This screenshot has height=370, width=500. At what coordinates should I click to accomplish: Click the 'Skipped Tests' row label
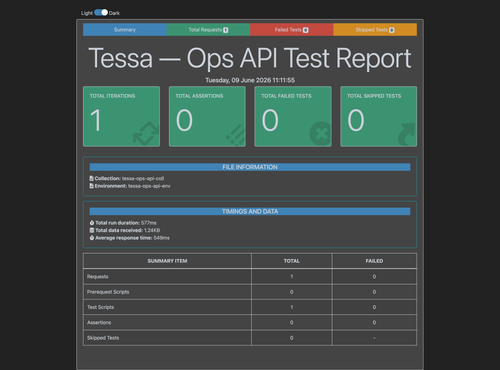click(x=103, y=338)
